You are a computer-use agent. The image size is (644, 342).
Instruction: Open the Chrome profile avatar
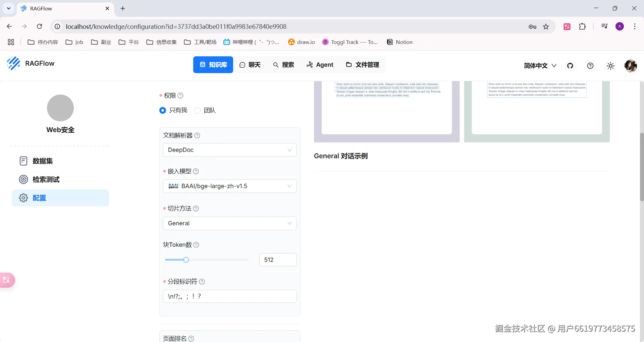click(620, 26)
